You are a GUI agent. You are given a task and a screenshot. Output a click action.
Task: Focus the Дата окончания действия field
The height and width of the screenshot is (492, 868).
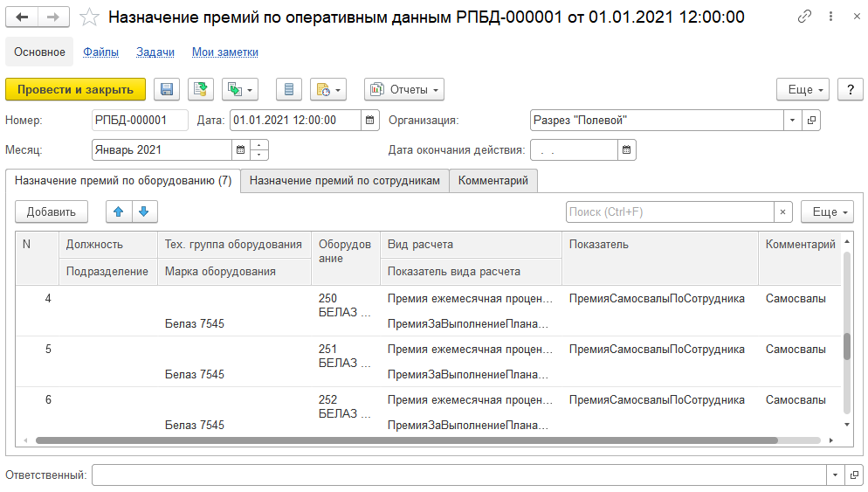click(574, 149)
